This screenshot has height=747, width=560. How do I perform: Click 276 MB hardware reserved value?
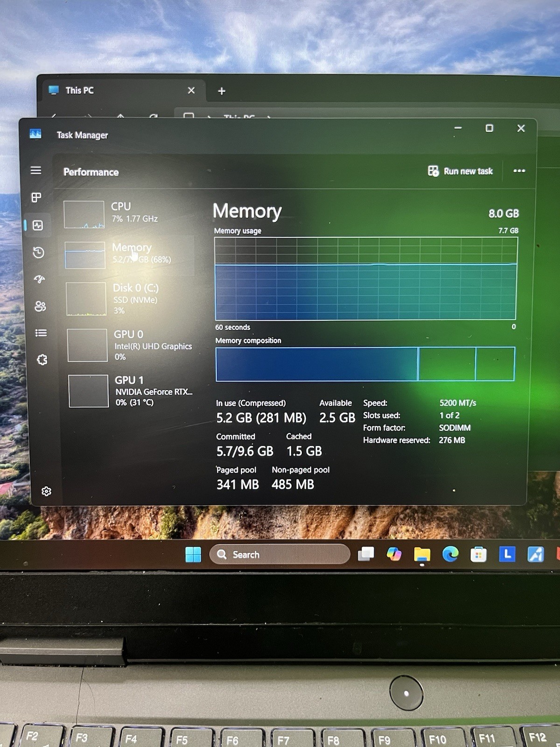452,440
